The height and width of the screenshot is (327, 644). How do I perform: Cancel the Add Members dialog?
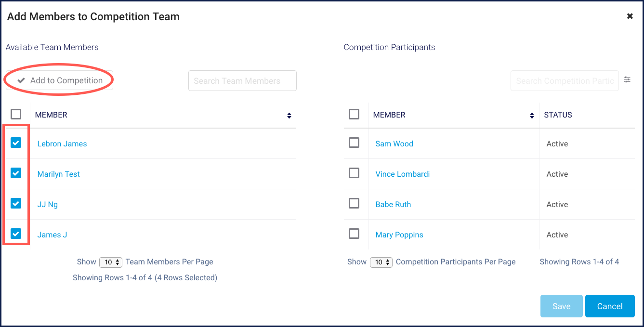point(609,306)
